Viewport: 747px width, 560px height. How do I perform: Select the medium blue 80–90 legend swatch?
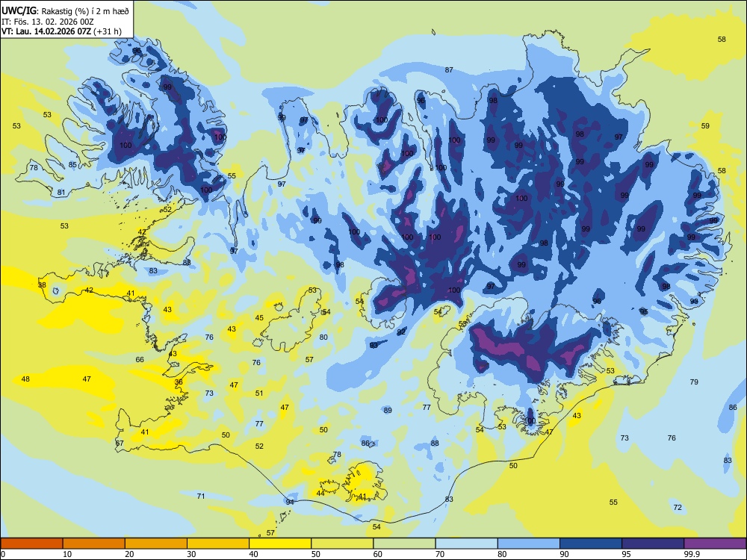point(529,544)
